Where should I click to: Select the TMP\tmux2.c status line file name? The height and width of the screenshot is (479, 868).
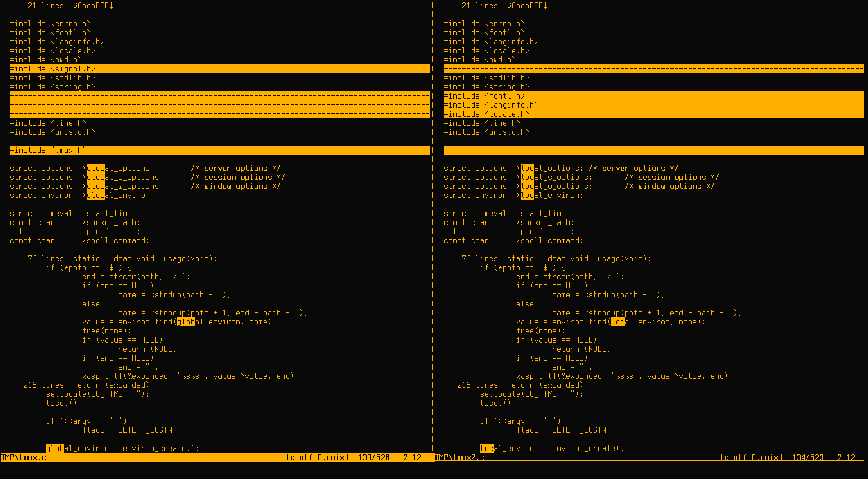click(460, 457)
